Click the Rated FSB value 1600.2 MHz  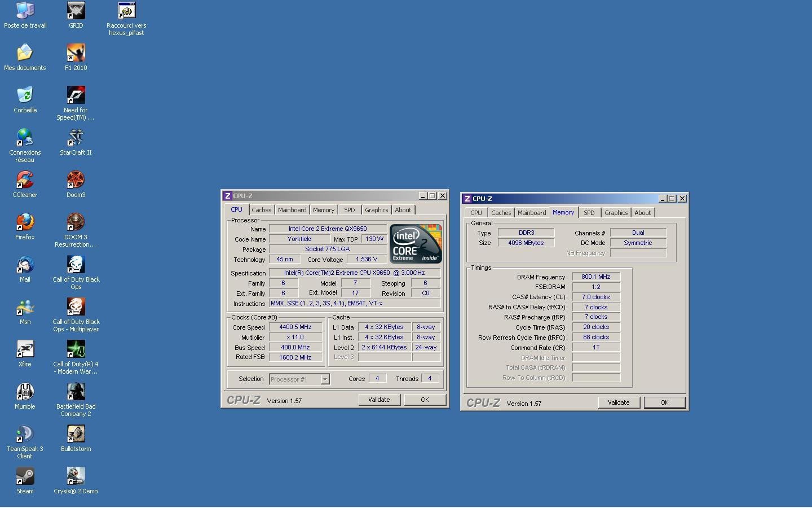click(295, 357)
